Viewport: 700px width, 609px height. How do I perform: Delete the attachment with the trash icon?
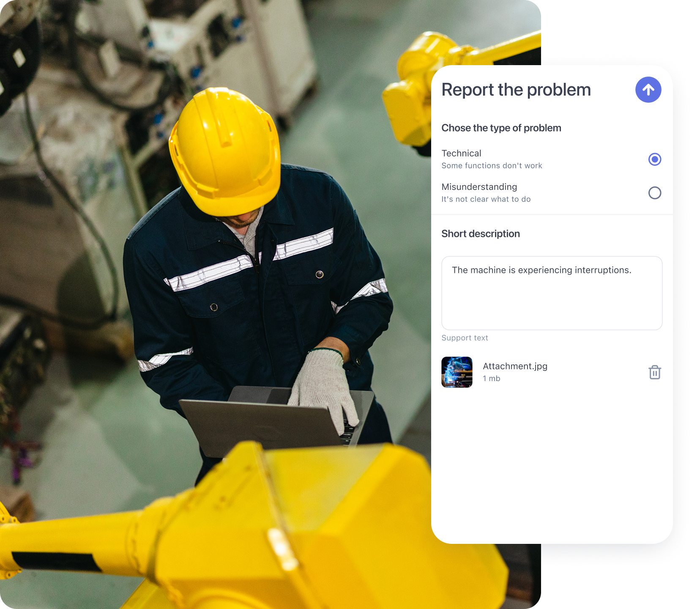tap(654, 372)
